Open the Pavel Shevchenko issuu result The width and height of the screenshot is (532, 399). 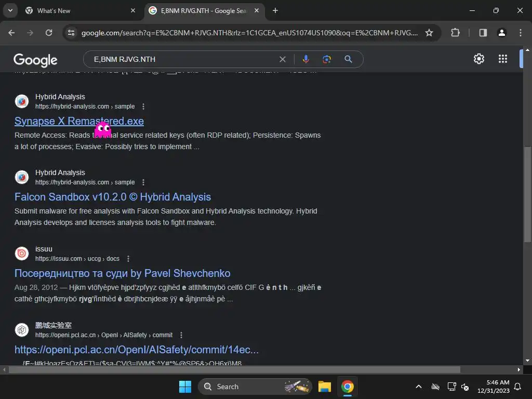tap(123, 273)
